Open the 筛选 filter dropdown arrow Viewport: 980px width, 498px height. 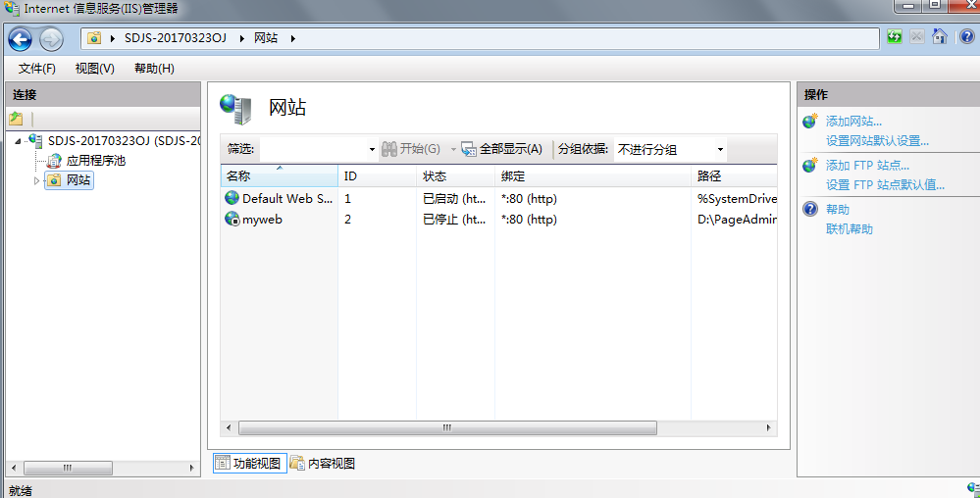pyautogui.click(x=372, y=150)
